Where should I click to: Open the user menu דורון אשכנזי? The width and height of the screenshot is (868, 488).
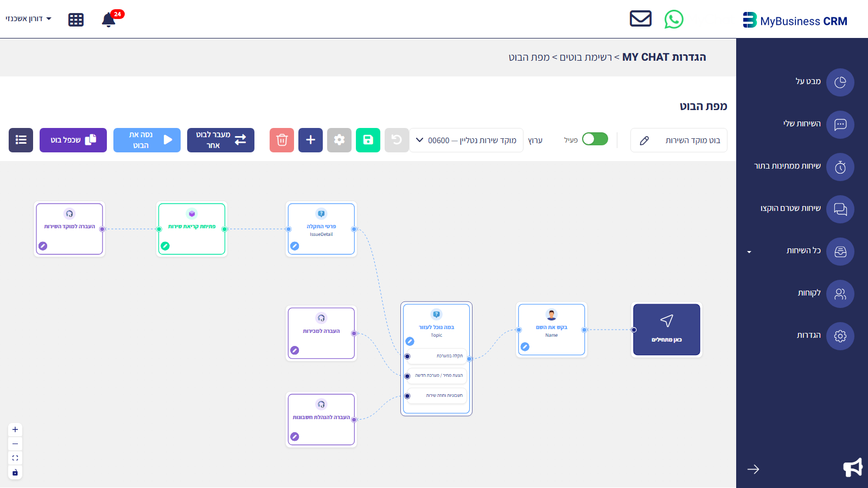point(28,18)
